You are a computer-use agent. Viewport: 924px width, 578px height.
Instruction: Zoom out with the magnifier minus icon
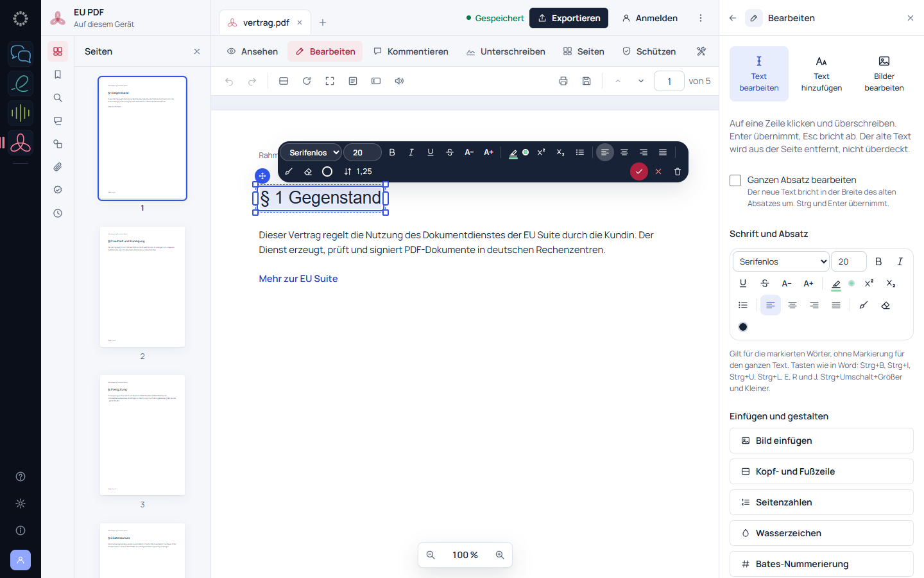tap(431, 555)
